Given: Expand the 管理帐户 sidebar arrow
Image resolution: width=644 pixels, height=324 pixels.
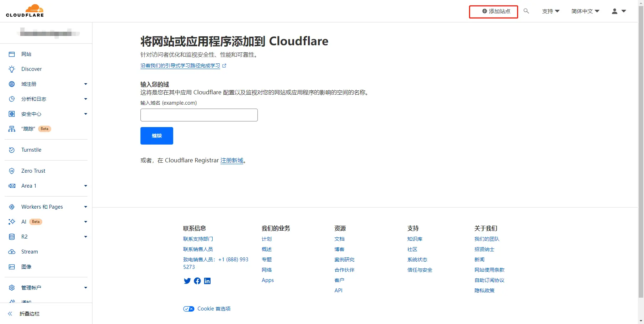Looking at the screenshot, I should pos(86,288).
